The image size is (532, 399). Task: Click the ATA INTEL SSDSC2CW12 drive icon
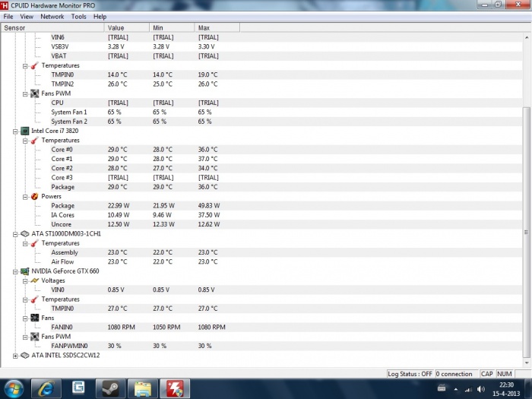(x=25, y=355)
